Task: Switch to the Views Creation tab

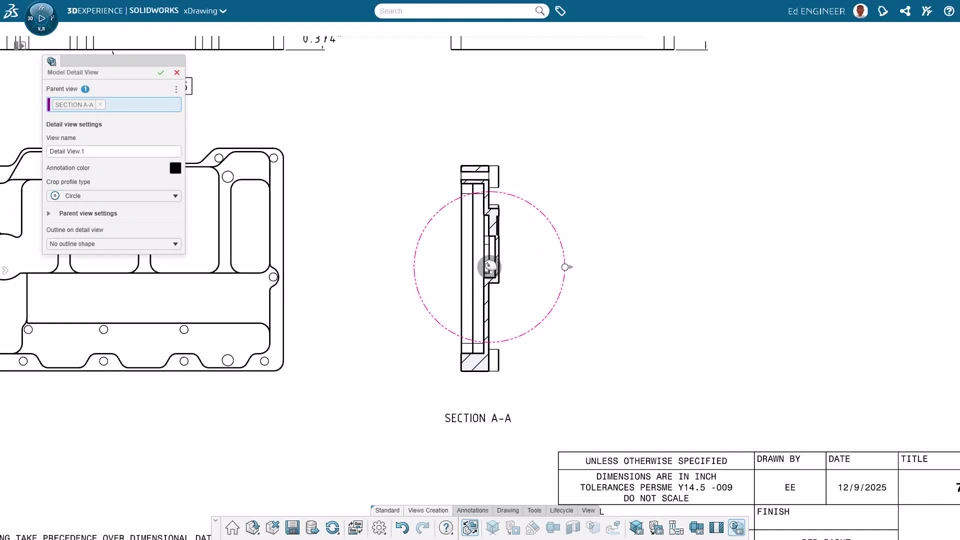Action: click(428, 510)
